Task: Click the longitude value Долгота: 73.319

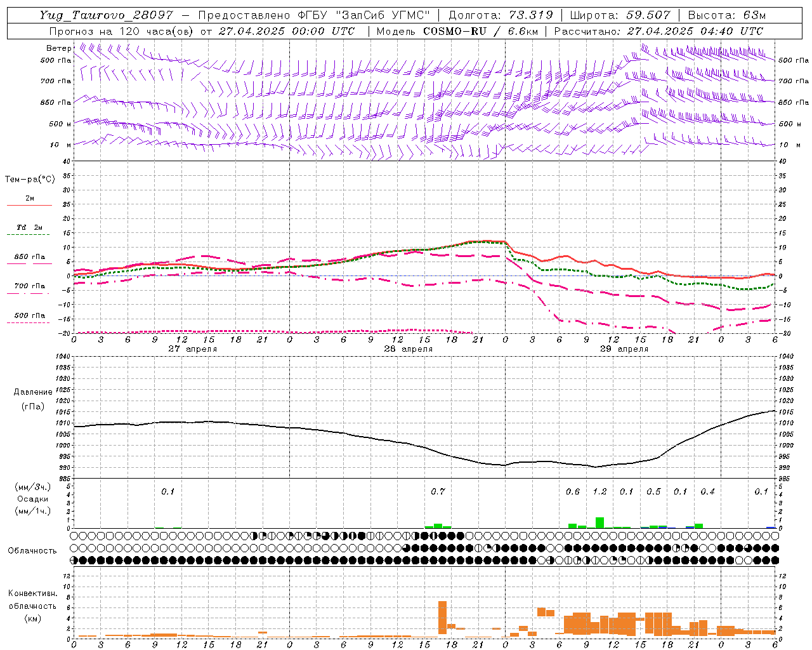Action: click(x=501, y=15)
